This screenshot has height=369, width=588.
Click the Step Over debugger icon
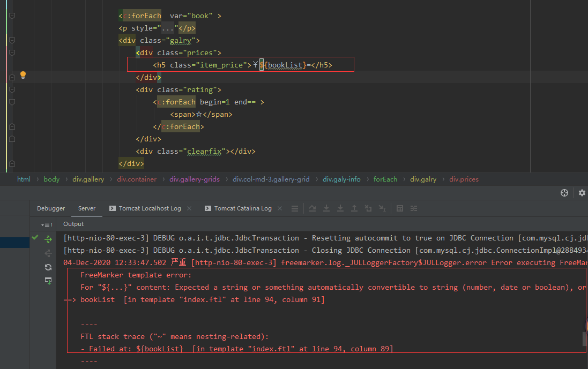tap(312, 208)
